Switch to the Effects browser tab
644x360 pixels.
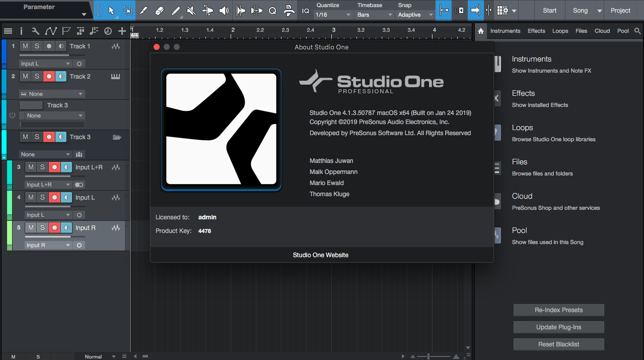(536, 31)
